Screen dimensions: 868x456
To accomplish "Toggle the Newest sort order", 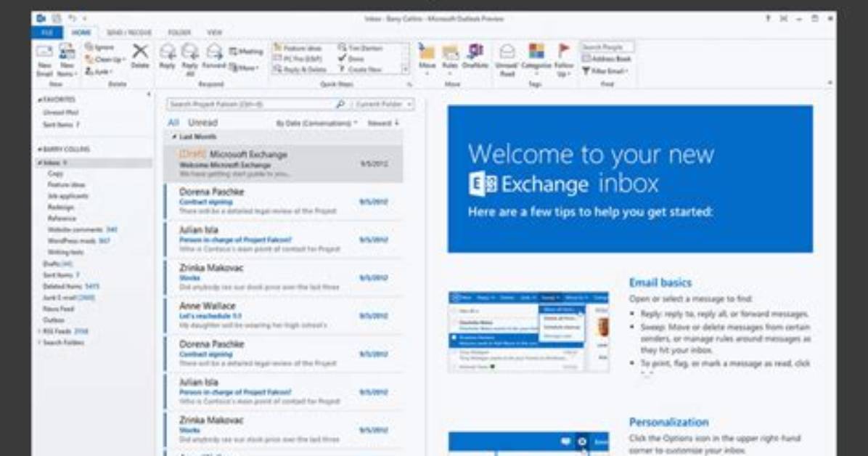I will [383, 123].
